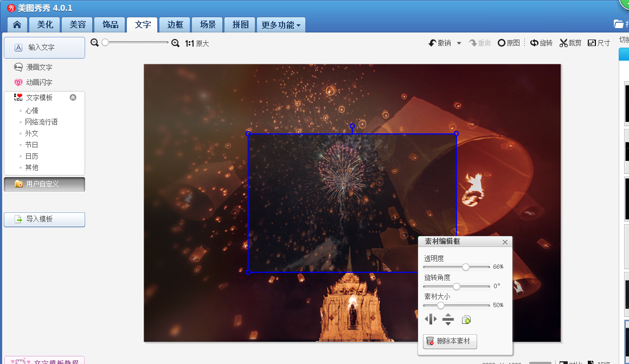Screen dimensions: 629x364
Task: Open the 边框 tab
Action: click(175, 25)
